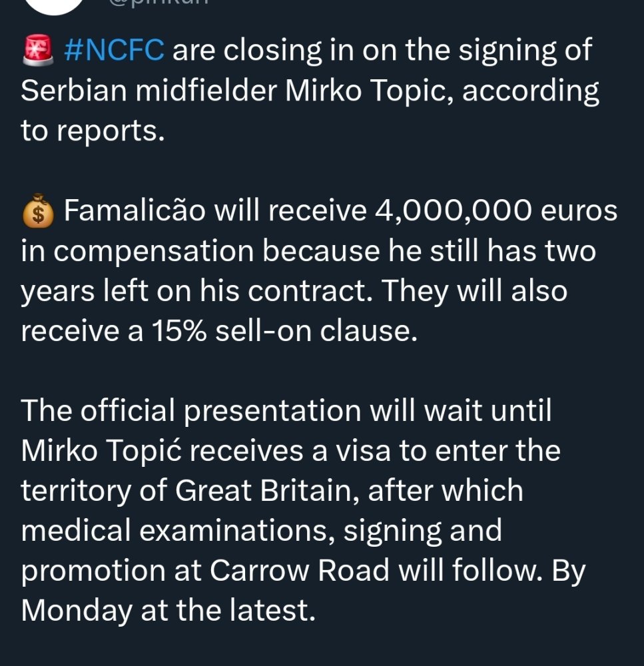Click the "4,000,000 euros" amount
The height and width of the screenshot is (666, 644).
[x=495, y=211]
